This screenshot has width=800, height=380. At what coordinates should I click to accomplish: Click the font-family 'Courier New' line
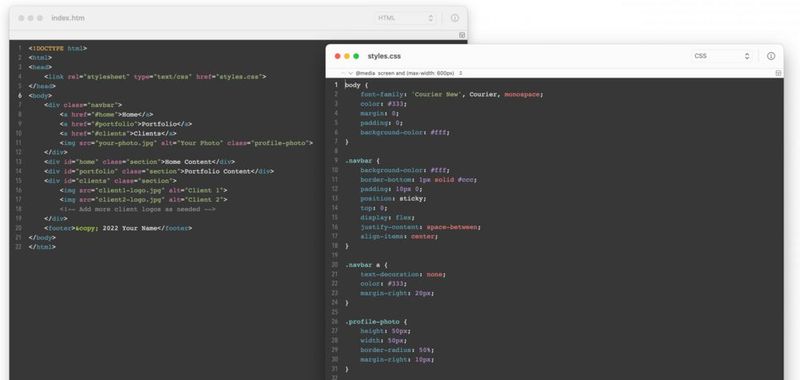452,94
